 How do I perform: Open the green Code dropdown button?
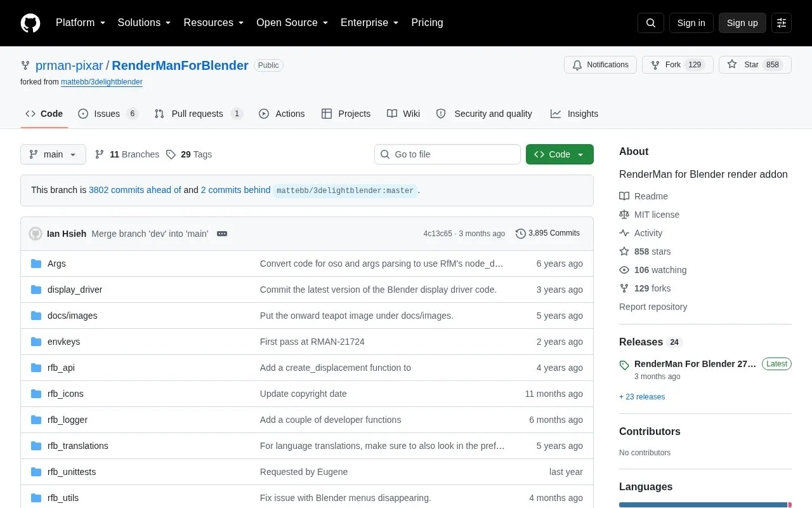click(x=560, y=154)
